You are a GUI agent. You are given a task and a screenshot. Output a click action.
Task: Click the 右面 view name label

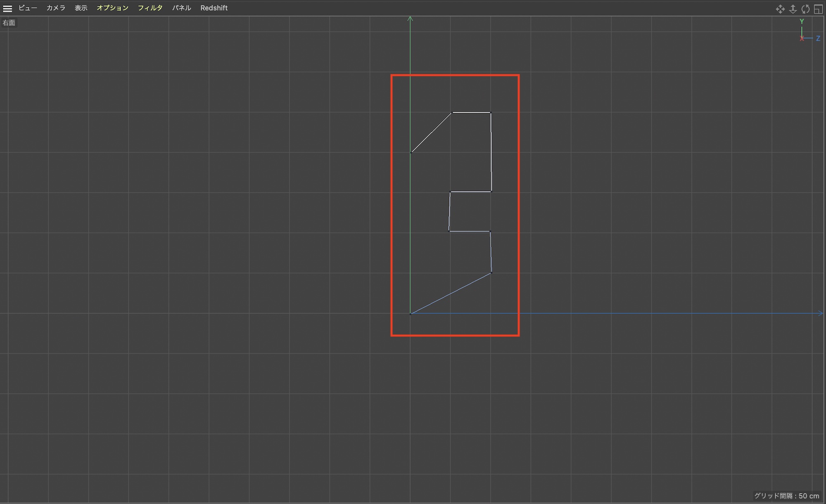pyautogui.click(x=9, y=23)
